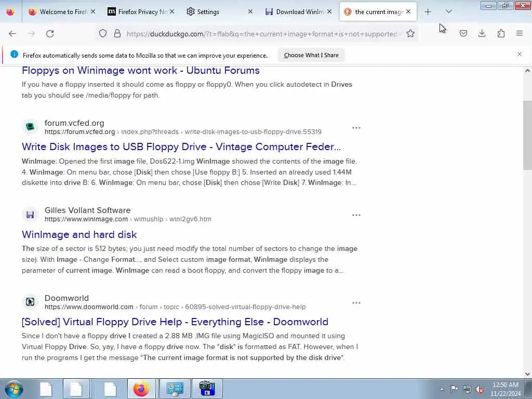Viewport: 532px width, 399px height.
Task: Click the Doomworld site name text
Action: tap(66, 298)
